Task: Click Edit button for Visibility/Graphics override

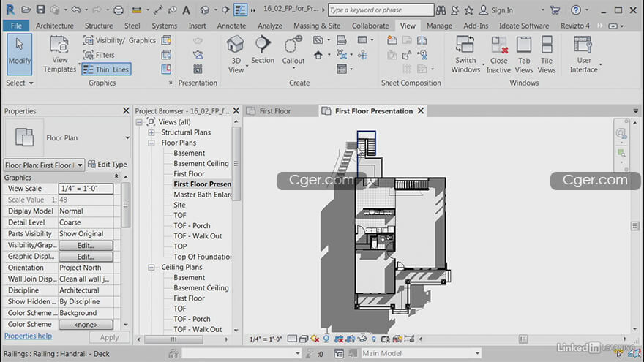Action: pos(86,245)
